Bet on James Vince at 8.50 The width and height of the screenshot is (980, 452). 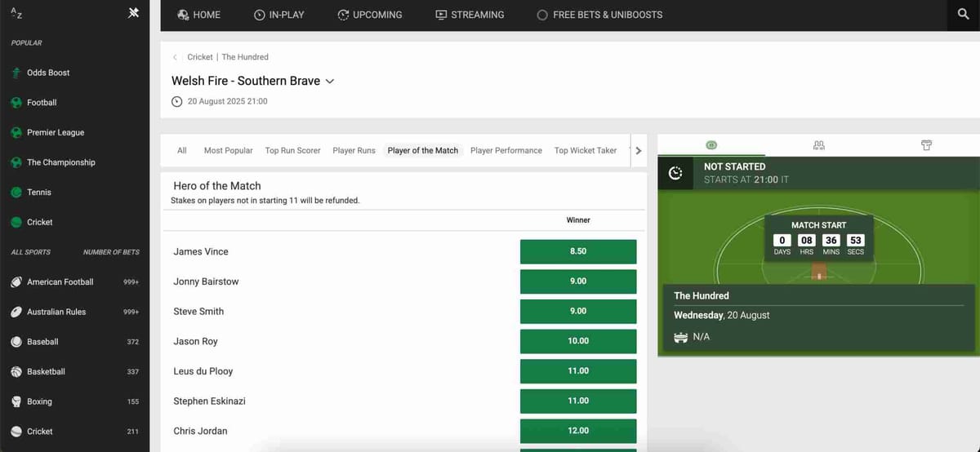[578, 251]
